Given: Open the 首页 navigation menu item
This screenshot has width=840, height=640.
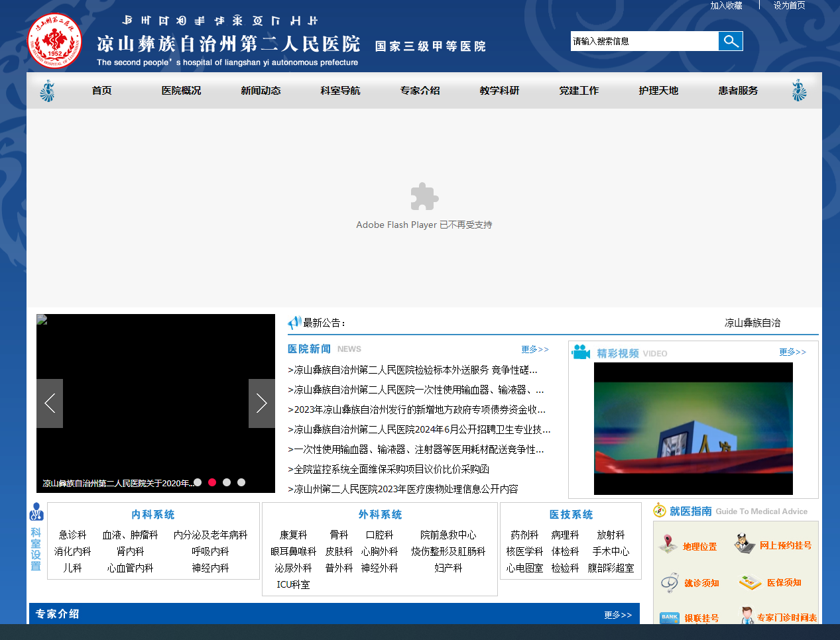Looking at the screenshot, I should [x=101, y=91].
